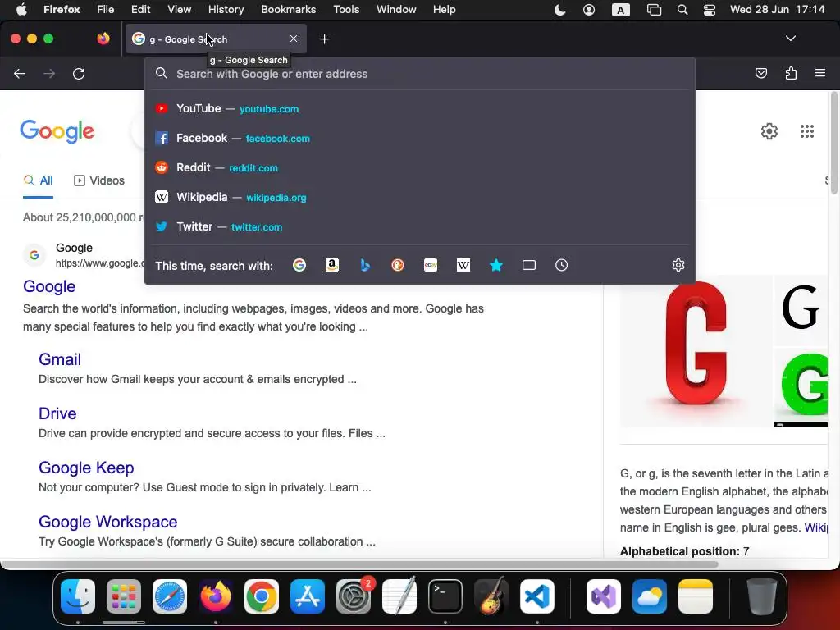Search this time with DuckDuckGo
Screen dimensions: 840x630
[x=398, y=265]
